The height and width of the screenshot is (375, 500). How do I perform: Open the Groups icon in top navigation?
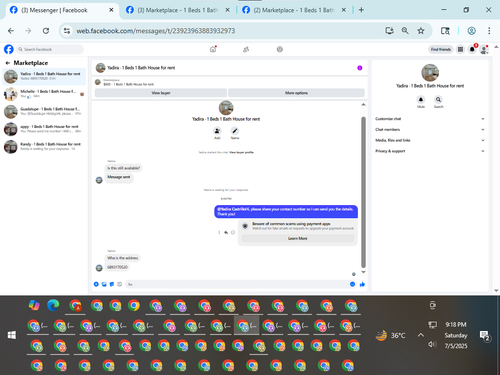(x=280, y=49)
